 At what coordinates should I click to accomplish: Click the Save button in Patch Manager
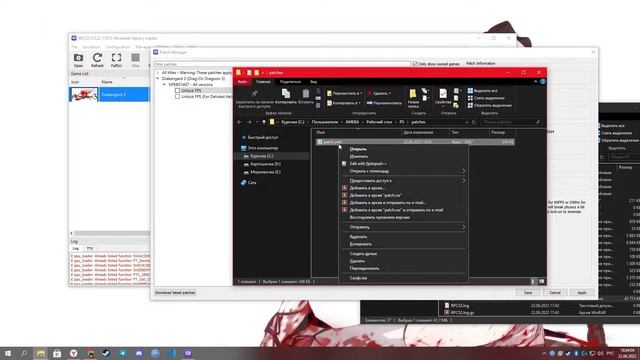pyautogui.click(x=528, y=293)
